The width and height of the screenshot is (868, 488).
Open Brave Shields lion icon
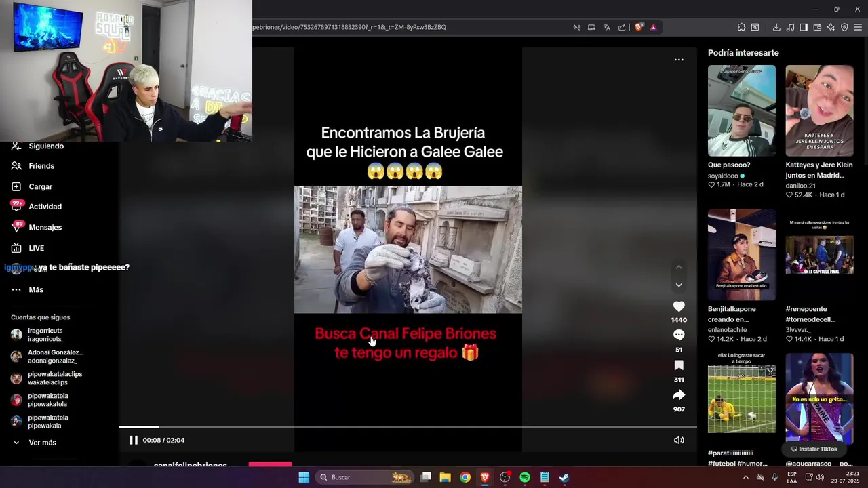pos(639,27)
